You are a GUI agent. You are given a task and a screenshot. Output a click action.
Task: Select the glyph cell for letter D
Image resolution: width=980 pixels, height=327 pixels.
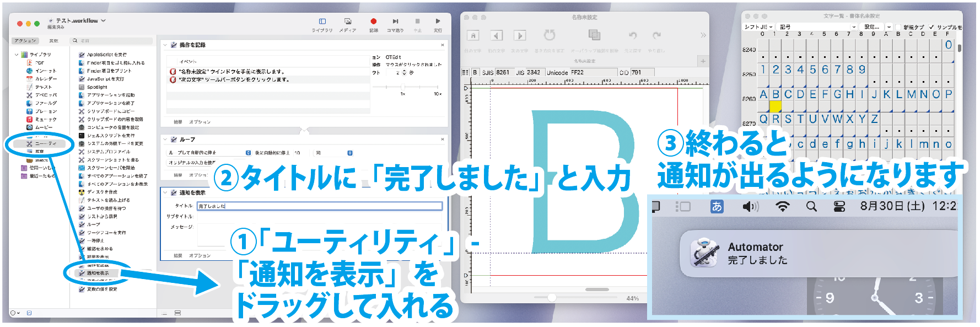800,94
